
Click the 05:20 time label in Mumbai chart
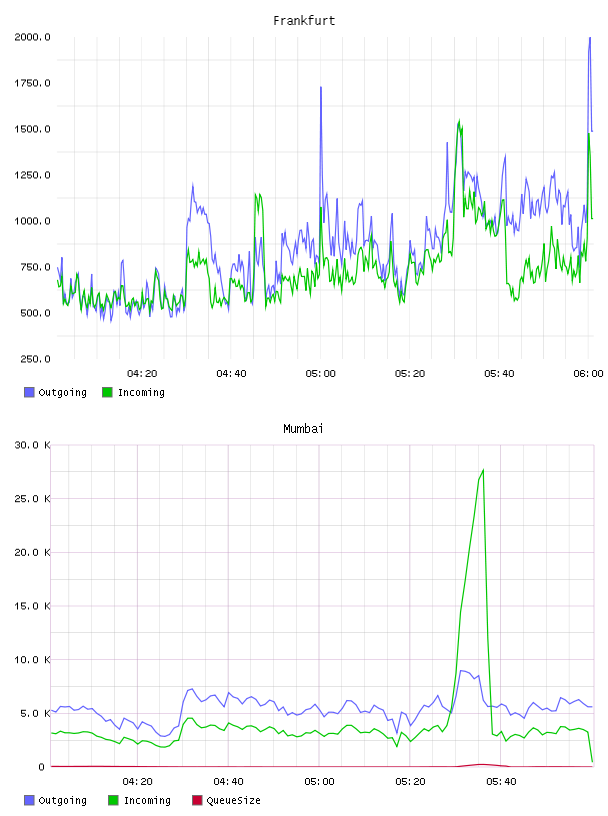(x=410, y=782)
